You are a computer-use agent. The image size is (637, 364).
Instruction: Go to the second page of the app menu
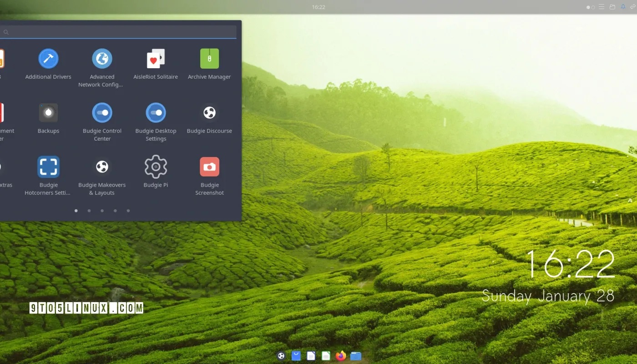pos(89,211)
